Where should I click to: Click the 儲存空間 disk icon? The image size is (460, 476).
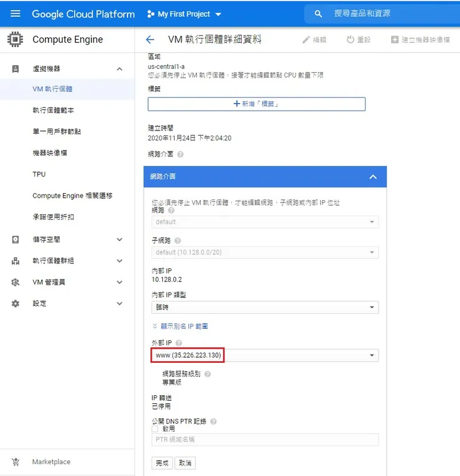16,239
